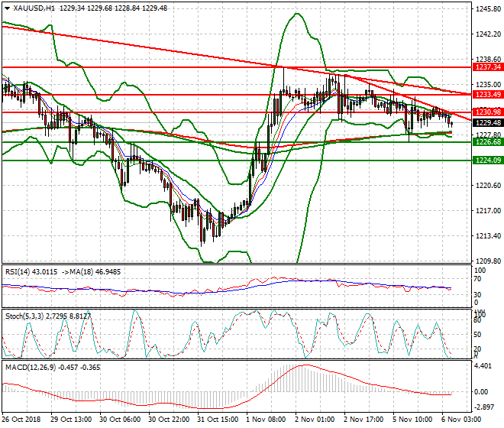Click the 1245.80 price scale value
This screenshot has width=504, height=428.
point(488,9)
